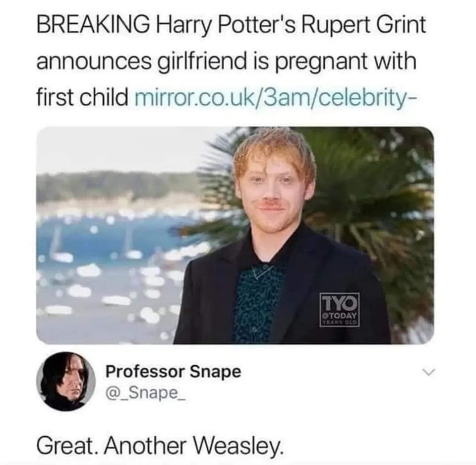Click the 'announces girlfriend is pregnant with' line
The width and height of the screenshot is (476, 465).
[x=227, y=63]
